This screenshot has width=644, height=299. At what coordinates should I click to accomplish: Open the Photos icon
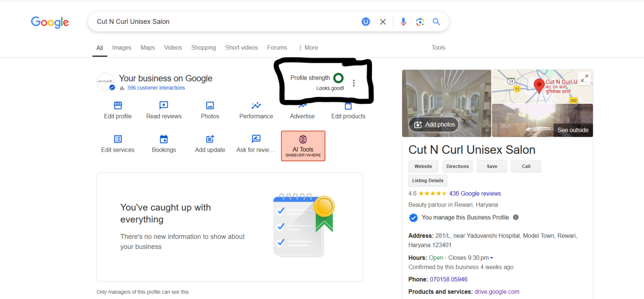click(x=210, y=105)
